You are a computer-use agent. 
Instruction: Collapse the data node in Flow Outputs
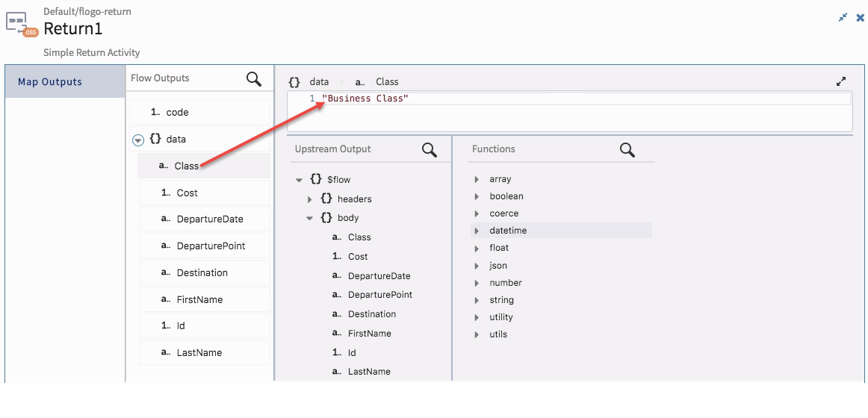coord(138,140)
